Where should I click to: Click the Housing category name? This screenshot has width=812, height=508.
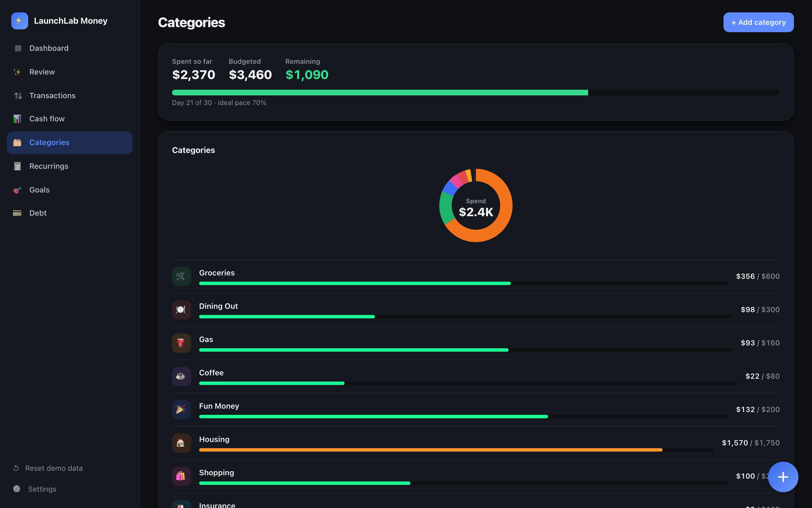pyautogui.click(x=214, y=439)
